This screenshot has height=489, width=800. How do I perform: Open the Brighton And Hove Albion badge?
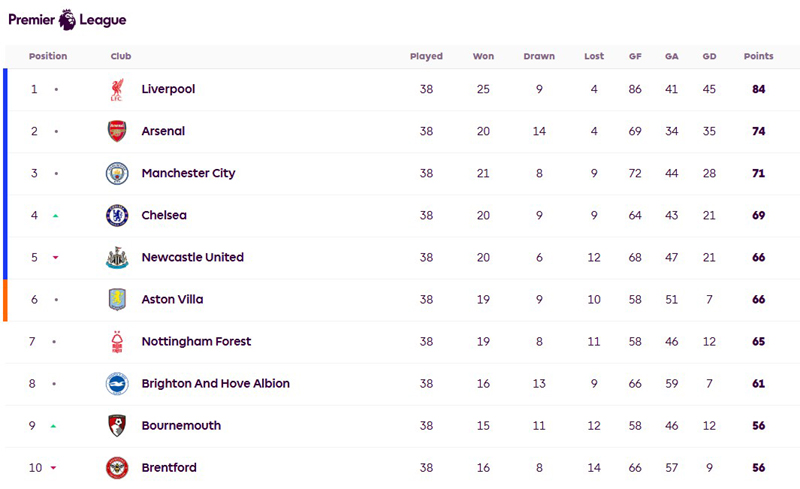(117, 384)
